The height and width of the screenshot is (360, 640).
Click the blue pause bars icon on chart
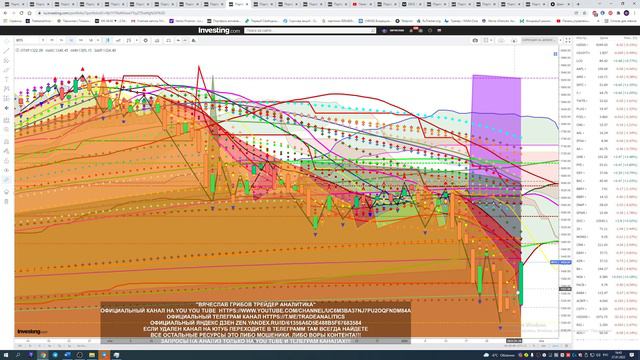(555, 54)
